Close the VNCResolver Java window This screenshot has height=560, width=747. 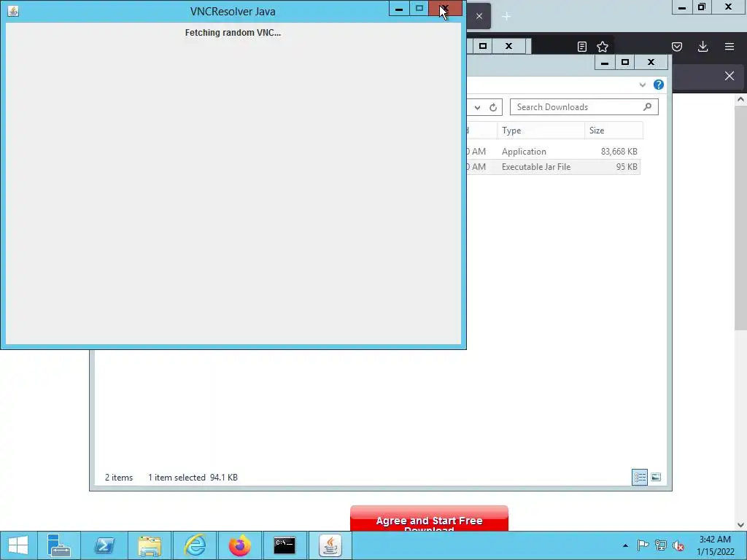point(445,9)
